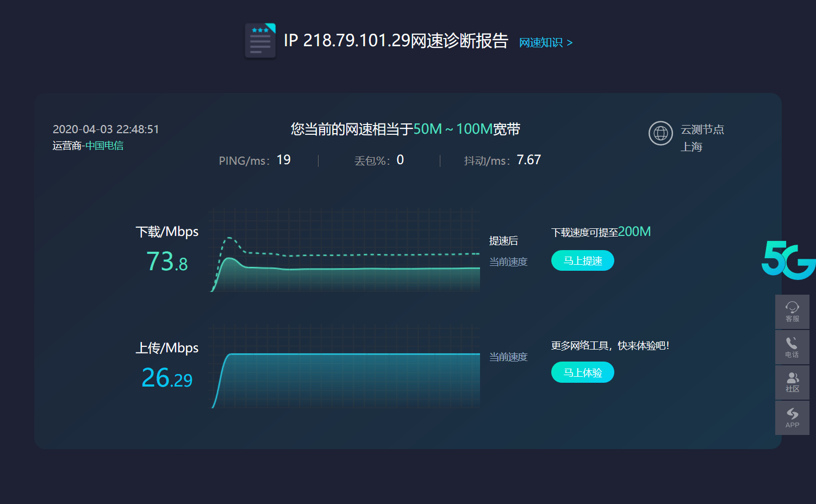Expand the arrow after 网速知识
The width and height of the screenshot is (816, 504).
(x=570, y=42)
